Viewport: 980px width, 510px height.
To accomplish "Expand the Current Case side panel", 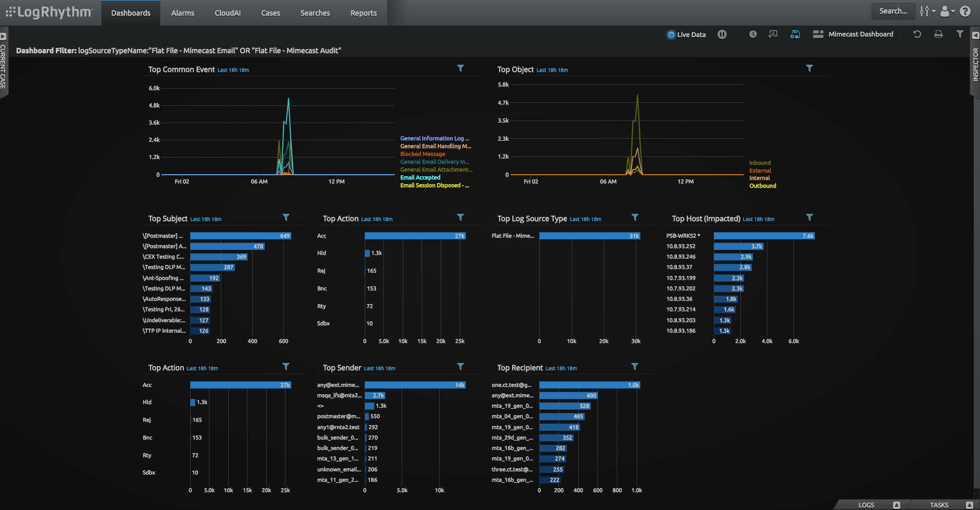I will click(x=4, y=35).
